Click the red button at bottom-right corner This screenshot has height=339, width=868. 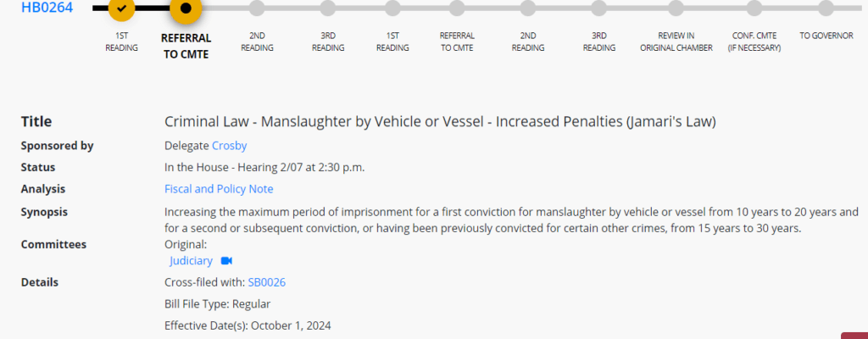tap(854, 336)
